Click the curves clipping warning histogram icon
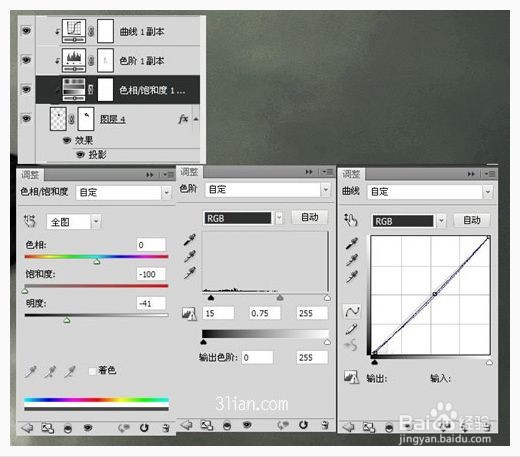520x457 pixels. coord(351,377)
